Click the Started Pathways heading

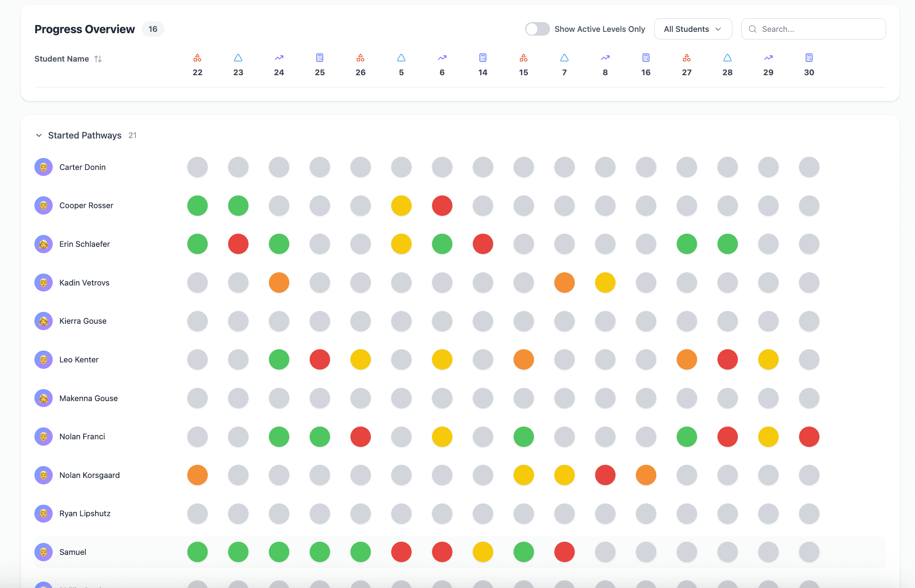pyautogui.click(x=85, y=136)
